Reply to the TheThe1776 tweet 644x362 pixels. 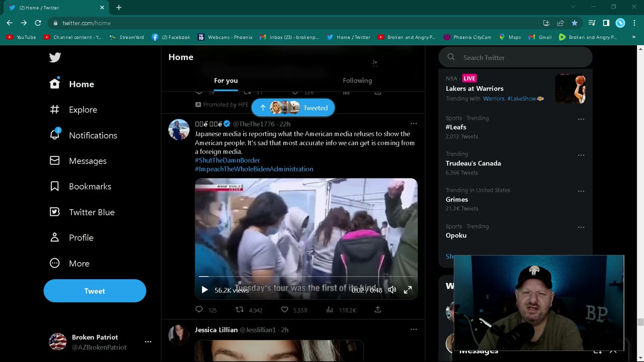pos(199,310)
